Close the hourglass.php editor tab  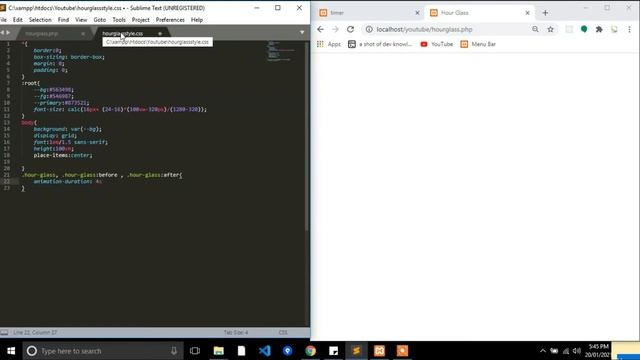83,33
